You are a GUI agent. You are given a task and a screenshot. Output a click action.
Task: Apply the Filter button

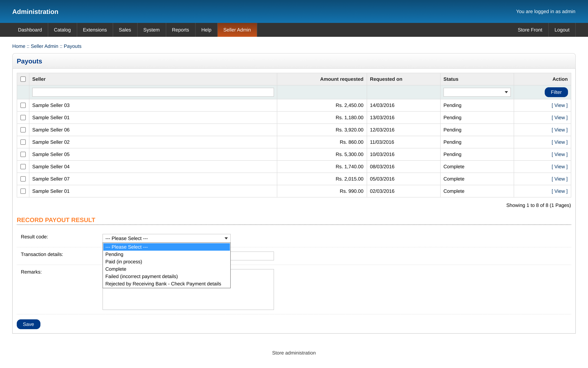556,92
